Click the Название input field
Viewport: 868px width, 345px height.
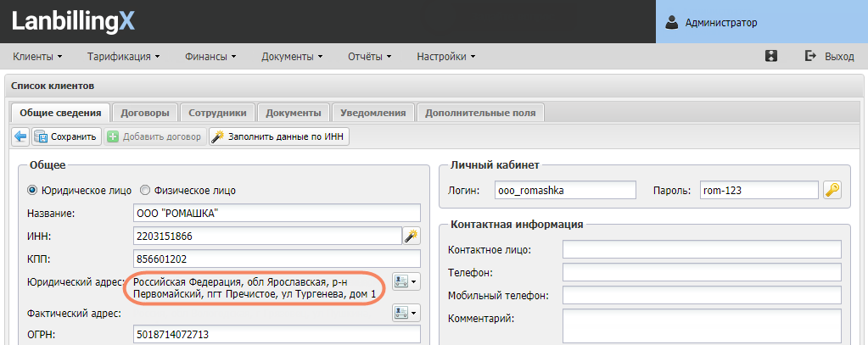[277, 213]
